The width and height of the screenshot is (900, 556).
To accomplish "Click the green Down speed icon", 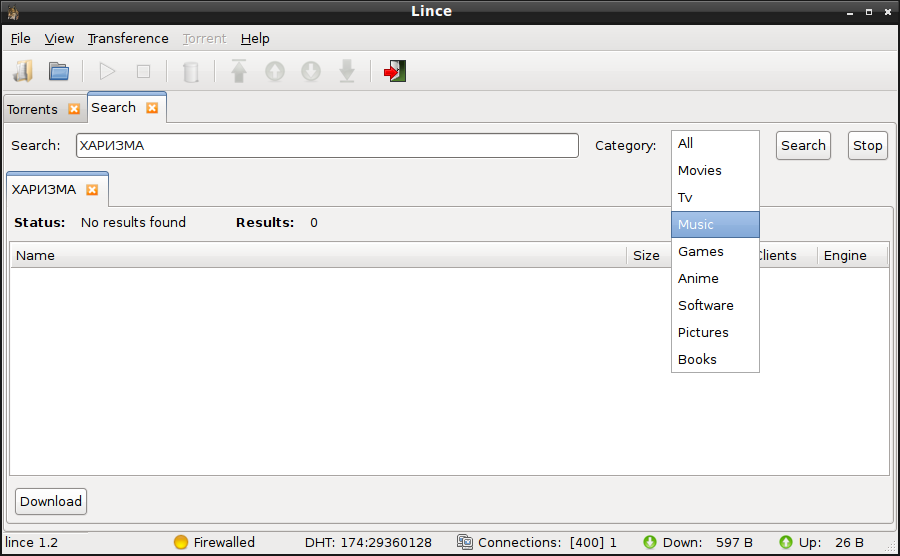I will click(x=650, y=542).
